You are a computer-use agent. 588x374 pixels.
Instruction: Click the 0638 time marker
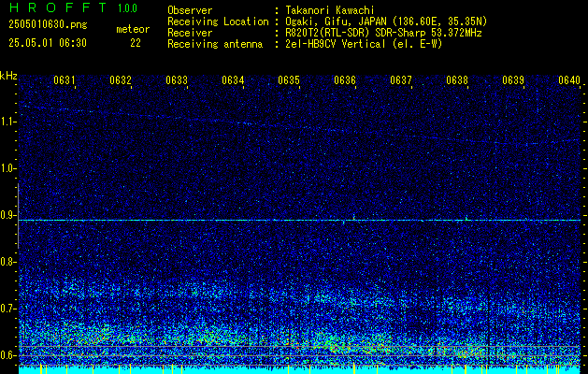click(x=457, y=79)
